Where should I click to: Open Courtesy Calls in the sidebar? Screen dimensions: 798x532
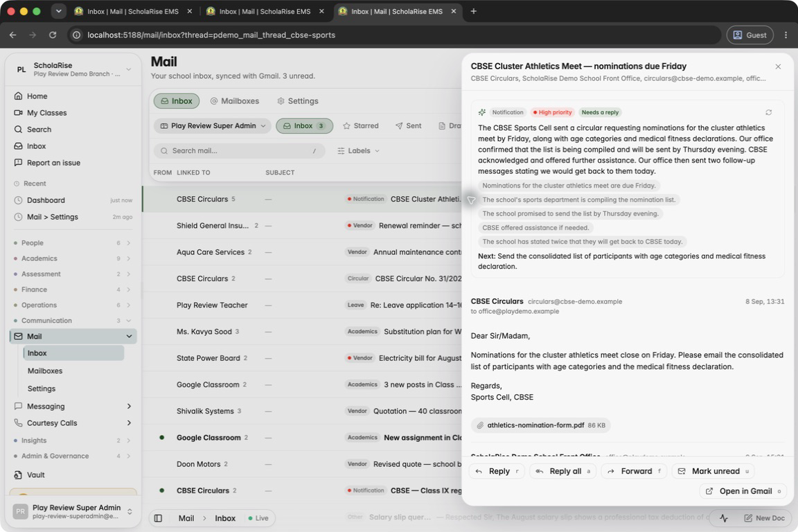click(x=73, y=423)
